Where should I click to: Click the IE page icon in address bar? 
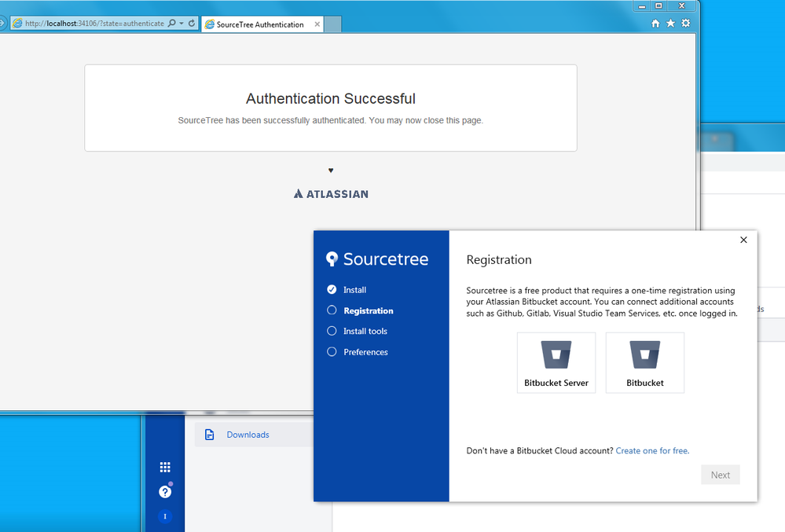tap(17, 23)
